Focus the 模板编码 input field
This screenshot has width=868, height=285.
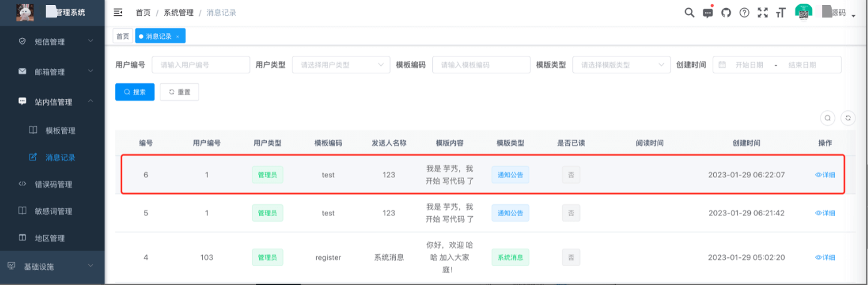[482, 65]
